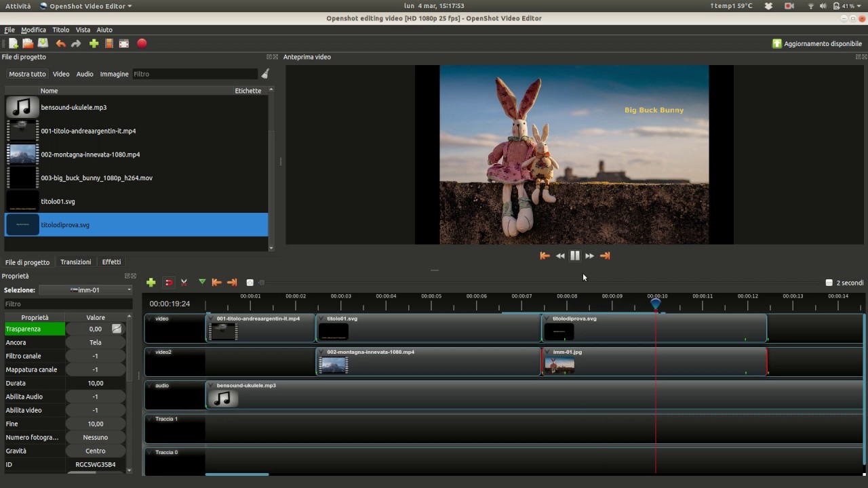Screen dimensions: 868x488
Task: Open the Traccia 1 track menu arrow
Action: pos(149,419)
